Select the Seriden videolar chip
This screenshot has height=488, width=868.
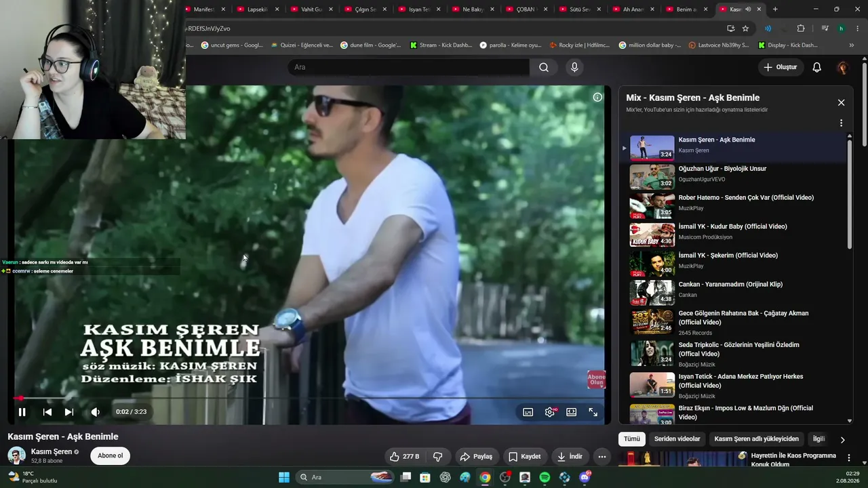pos(677,439)
